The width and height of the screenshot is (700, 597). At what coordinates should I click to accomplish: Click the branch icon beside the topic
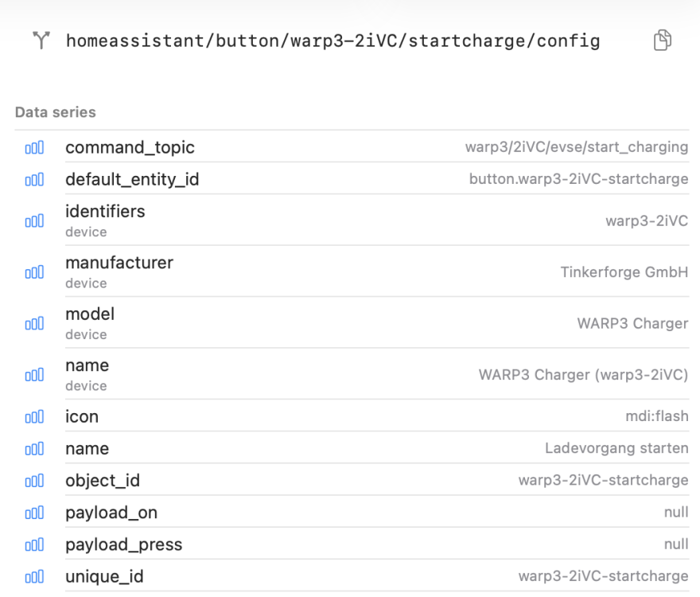point(41,41)
